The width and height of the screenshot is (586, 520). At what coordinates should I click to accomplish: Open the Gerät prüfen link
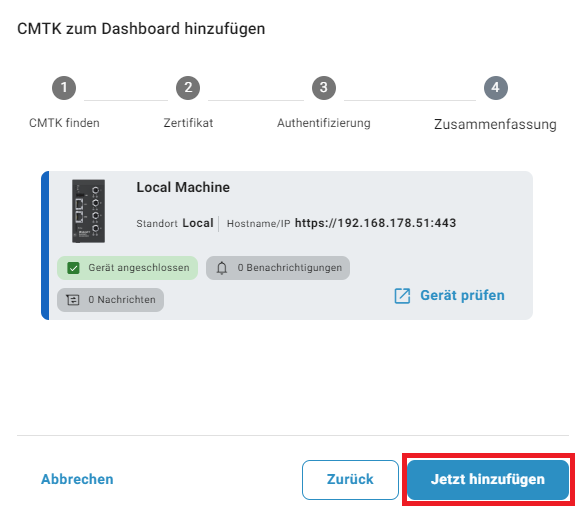[x=462, y=295]
